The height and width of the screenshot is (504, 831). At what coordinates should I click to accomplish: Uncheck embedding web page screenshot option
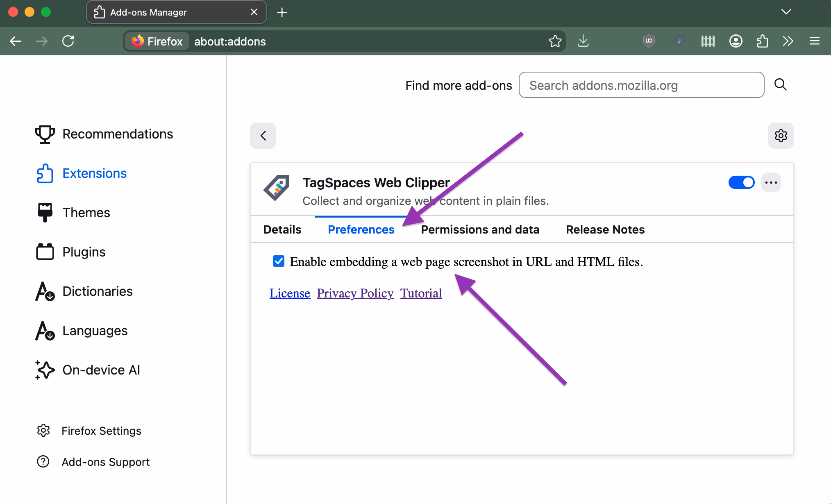point(279,261)
